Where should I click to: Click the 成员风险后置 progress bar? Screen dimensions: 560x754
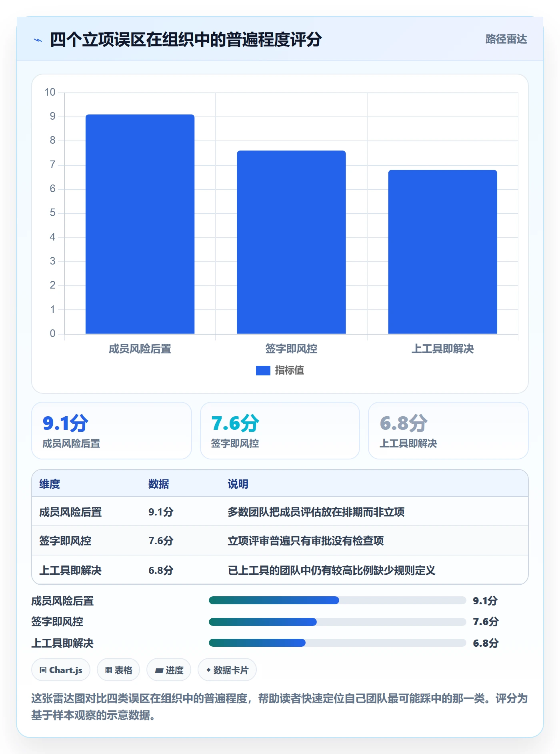click(x=337, y=600)
